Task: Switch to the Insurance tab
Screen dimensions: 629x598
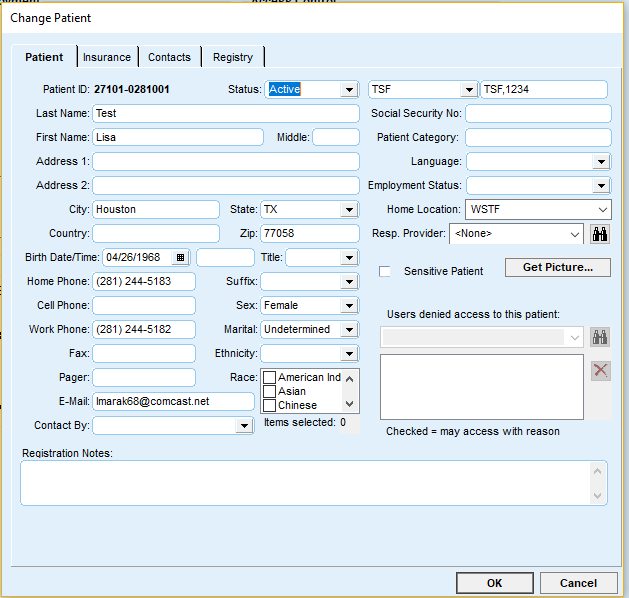Action: click(x=106, y=58)
